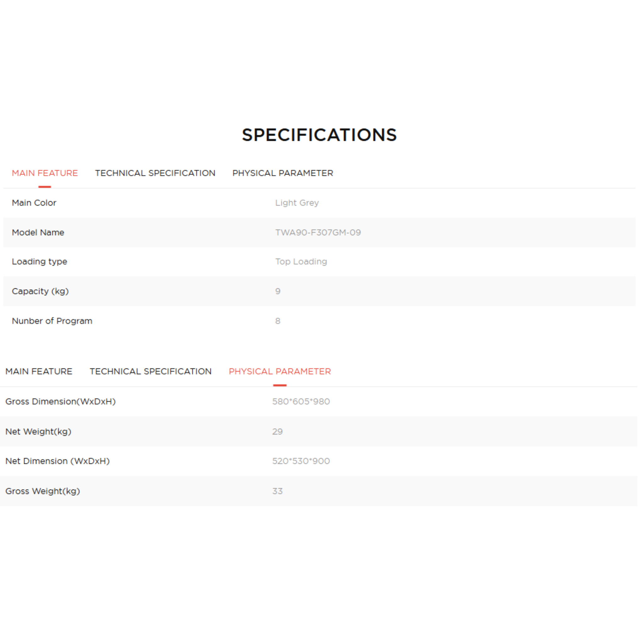The image size is (644, 644).
Task: Click the 520*530*900 net dimension value
Action: coord(301,461)
